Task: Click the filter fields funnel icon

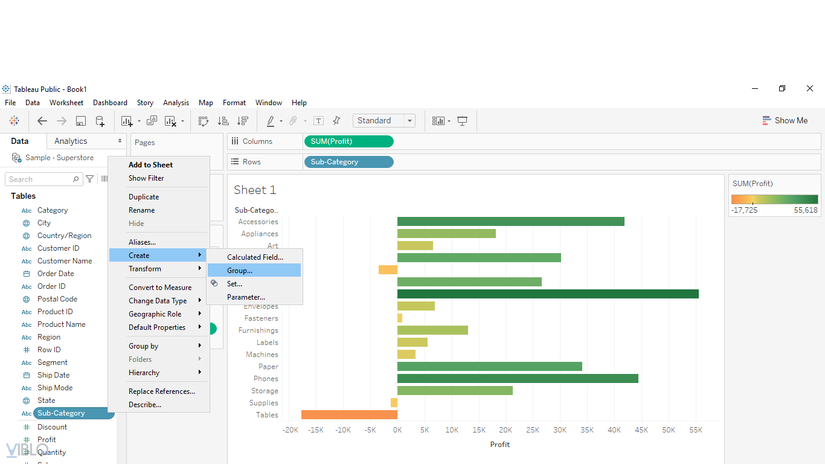Action: [x=90, y=179]
